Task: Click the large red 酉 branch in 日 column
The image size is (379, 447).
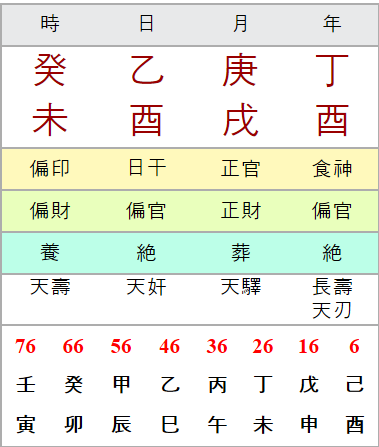Action: pos(147,120)
